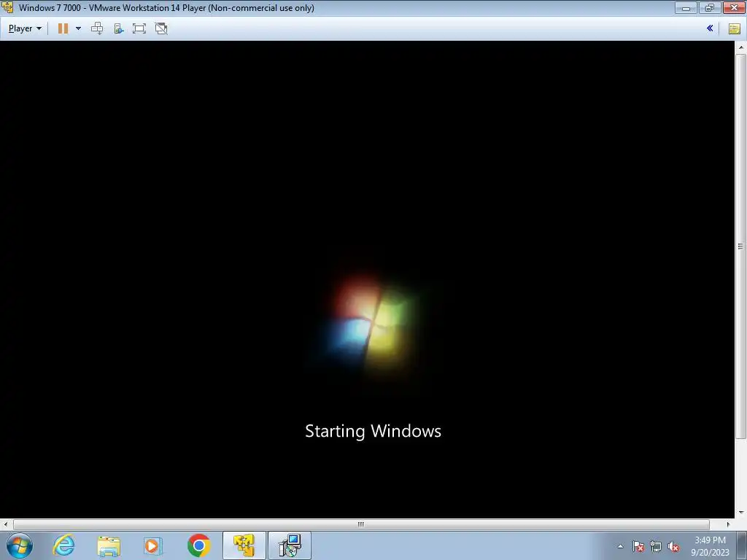Screen dimensions: 747x560
Task: Click the scroll up arrow
Action: point(741,47)
